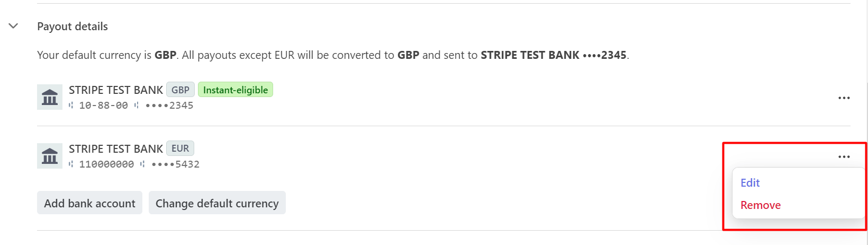This screenshot has width=868, height=245.
Task: Click the EUR bank account building icon
Action: [x=50, y=156]
